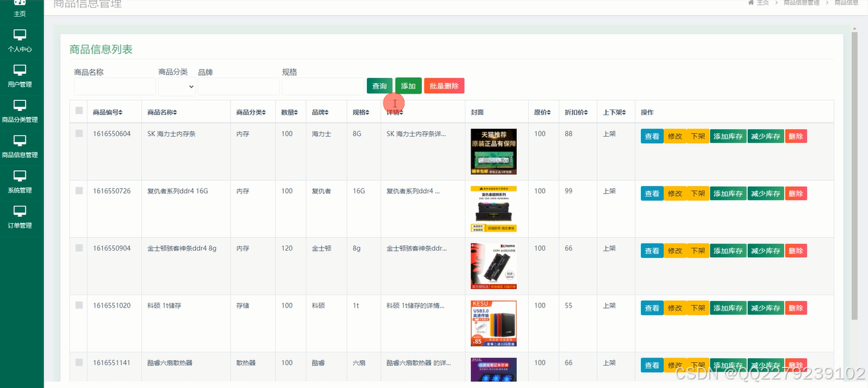Click 修改 for 金士顿骇客神条ddr4 8g
The width and height of the screenshot is (868, 388).
(675, 251)
